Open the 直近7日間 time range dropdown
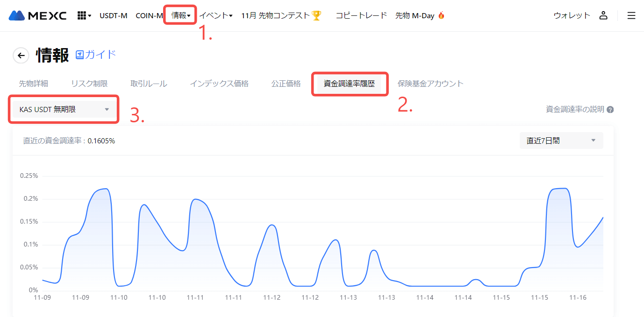Screen dimensions: 644x317 (561, 141)
